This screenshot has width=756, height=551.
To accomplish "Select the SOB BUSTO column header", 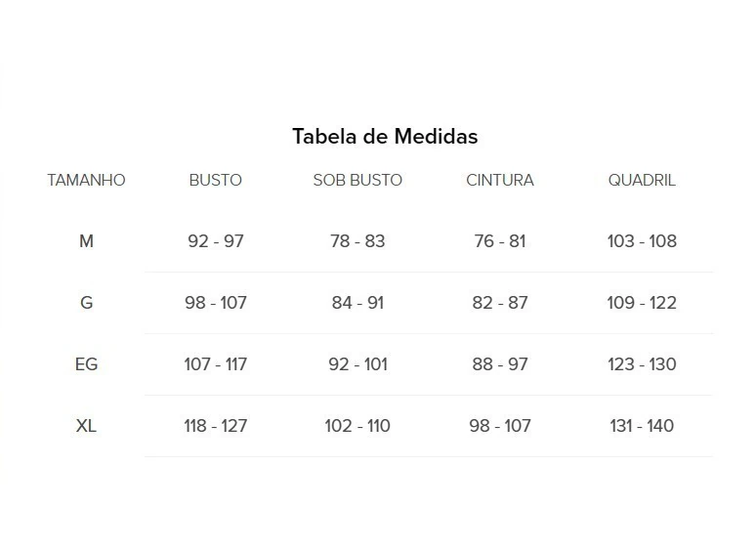I will coord(357,181).
